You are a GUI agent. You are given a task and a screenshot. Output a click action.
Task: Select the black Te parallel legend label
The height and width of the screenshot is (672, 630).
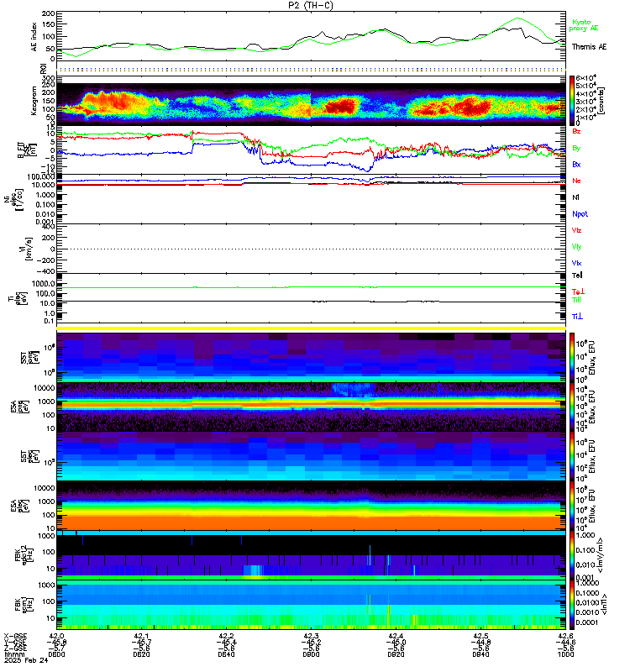pyautogui.click(x=577, y=276)
